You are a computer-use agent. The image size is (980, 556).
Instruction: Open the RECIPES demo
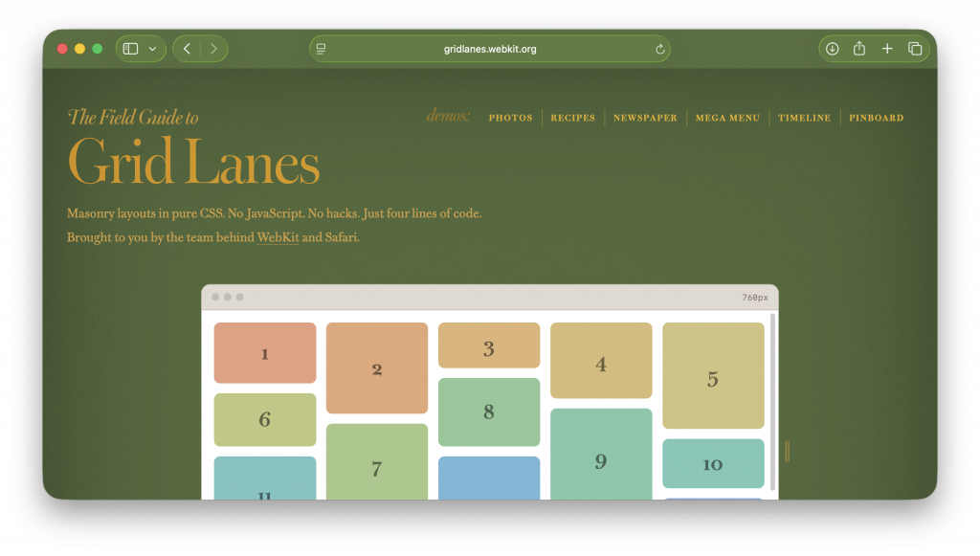click(572, 118)
